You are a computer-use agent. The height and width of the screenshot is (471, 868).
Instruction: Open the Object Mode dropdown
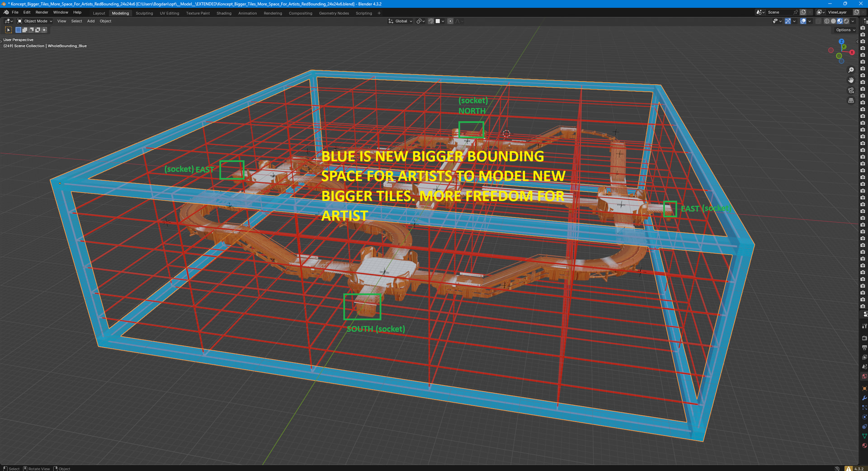[x=35, y=21]
